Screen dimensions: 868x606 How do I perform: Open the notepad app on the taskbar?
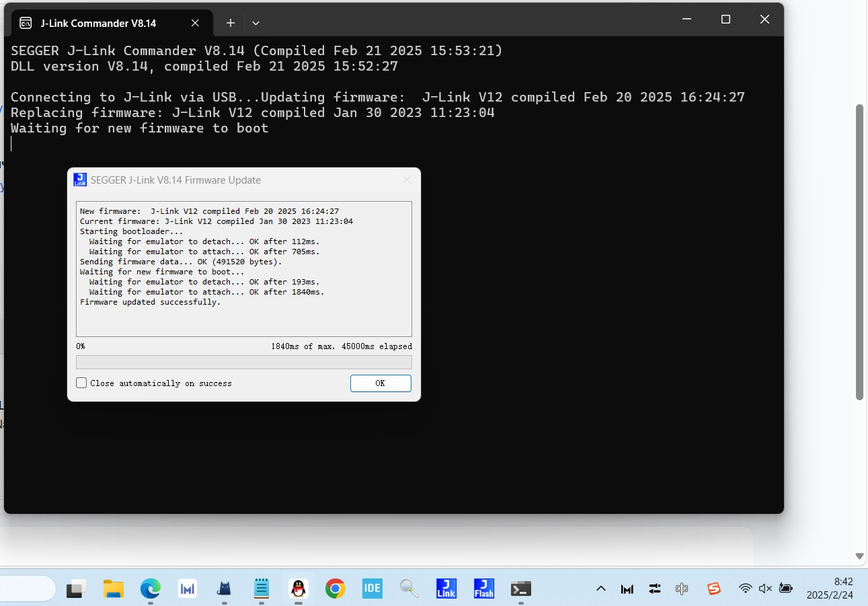click(x=262, y=589)
